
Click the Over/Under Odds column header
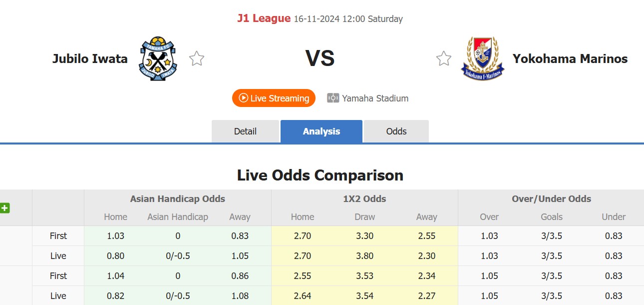tap(551, 198)
